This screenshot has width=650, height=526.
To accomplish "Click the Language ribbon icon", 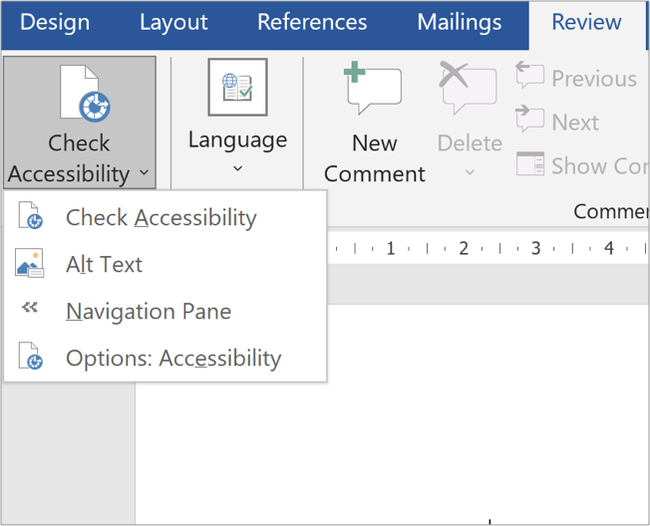I will pyautogui.click(x=238, y=87).
